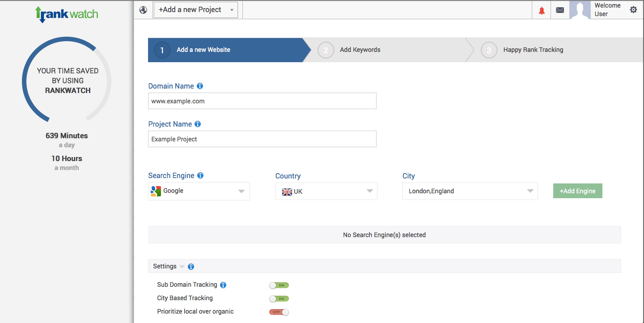Click Prioritize local over organic label

(195, 311)
